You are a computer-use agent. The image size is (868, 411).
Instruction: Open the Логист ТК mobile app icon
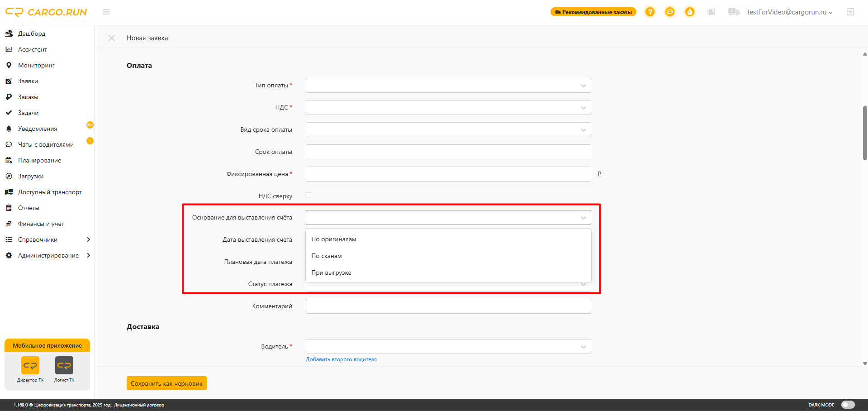click(x=64, y=365)
